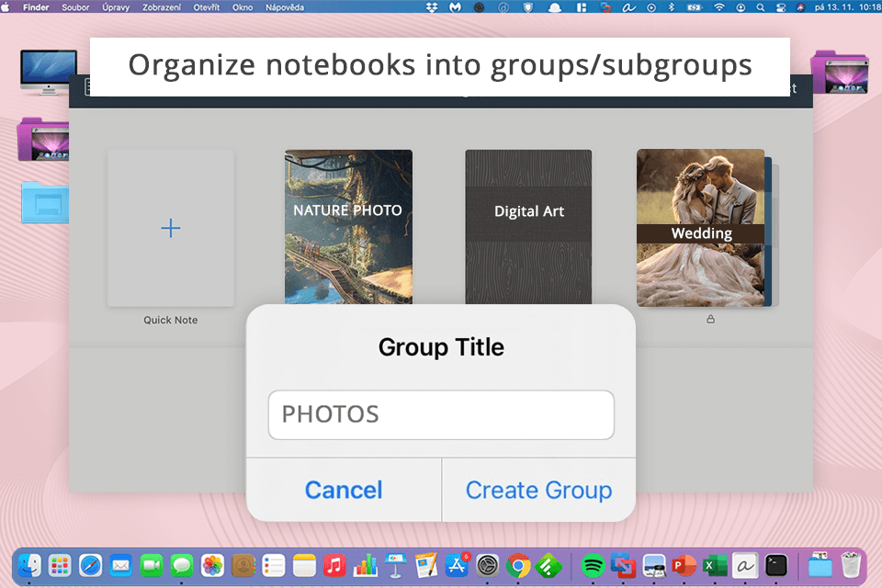Open the Trash in the Dock
882x588 pixels.
pos(851,565)
